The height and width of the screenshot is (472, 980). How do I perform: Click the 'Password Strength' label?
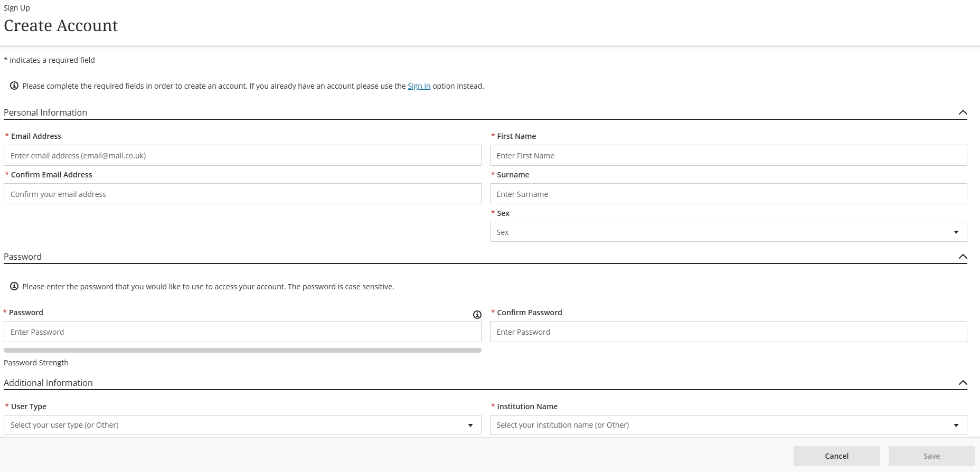(x=36, y=363)
